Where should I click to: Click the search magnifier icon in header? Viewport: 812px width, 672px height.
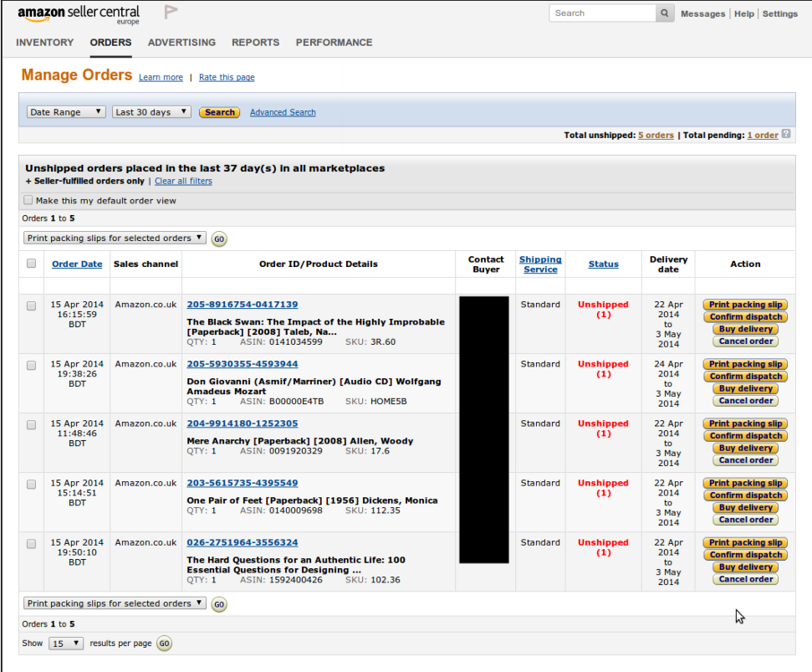[x=665, y=13]
